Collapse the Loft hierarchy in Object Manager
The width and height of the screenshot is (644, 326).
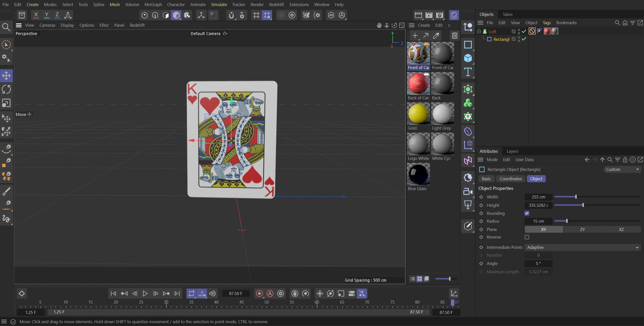(x=479, y=31)
